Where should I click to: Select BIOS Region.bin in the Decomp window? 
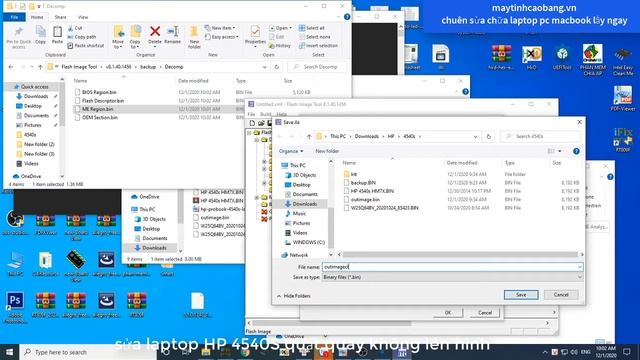(x=99, y=92)
